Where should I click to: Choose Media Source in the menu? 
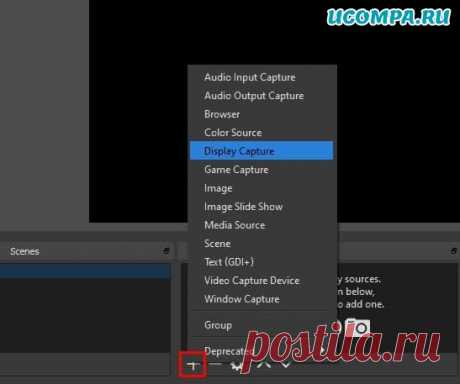click(x=261, y=225)
